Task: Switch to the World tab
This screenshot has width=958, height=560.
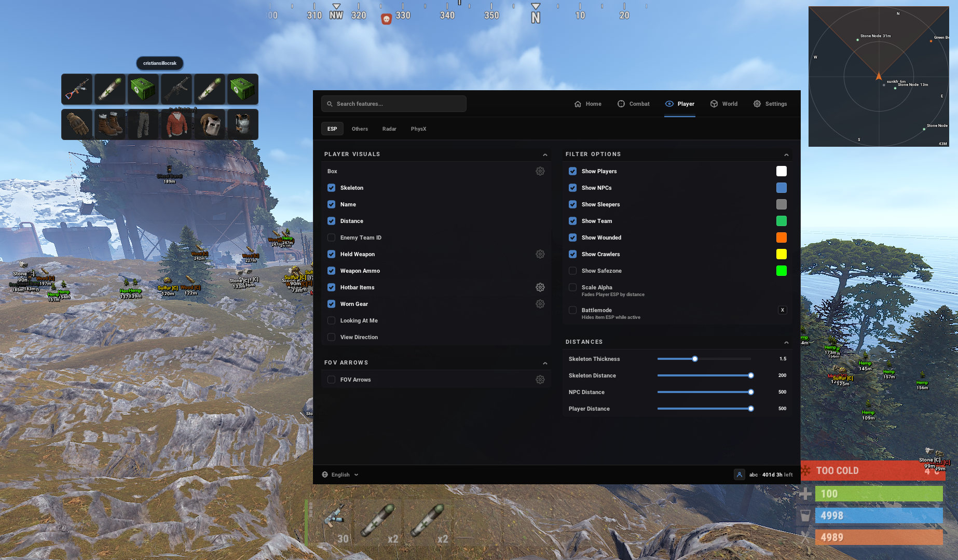Action: (x=723, y=104)
